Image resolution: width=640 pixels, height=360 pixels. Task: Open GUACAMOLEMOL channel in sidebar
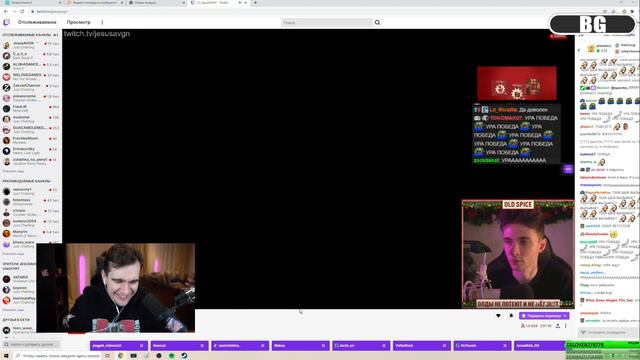click(31, 130)
